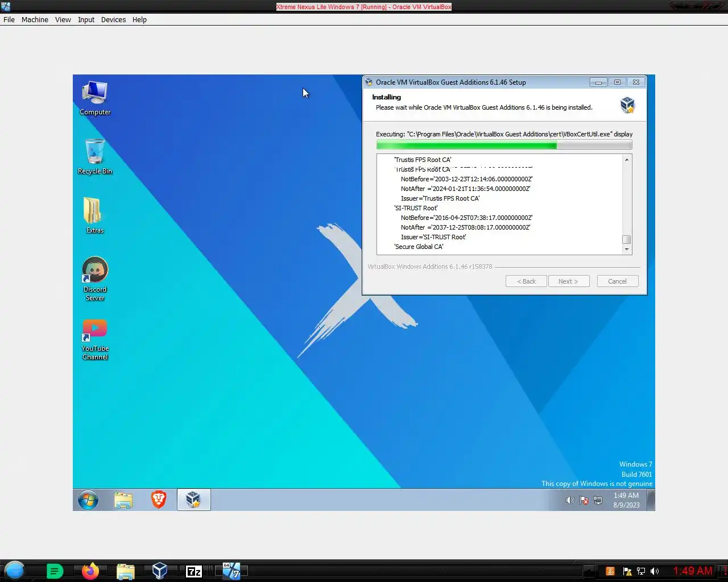The image size is (728, 582).
Task: Click the green installation progress bar
Action: (504, 145)
